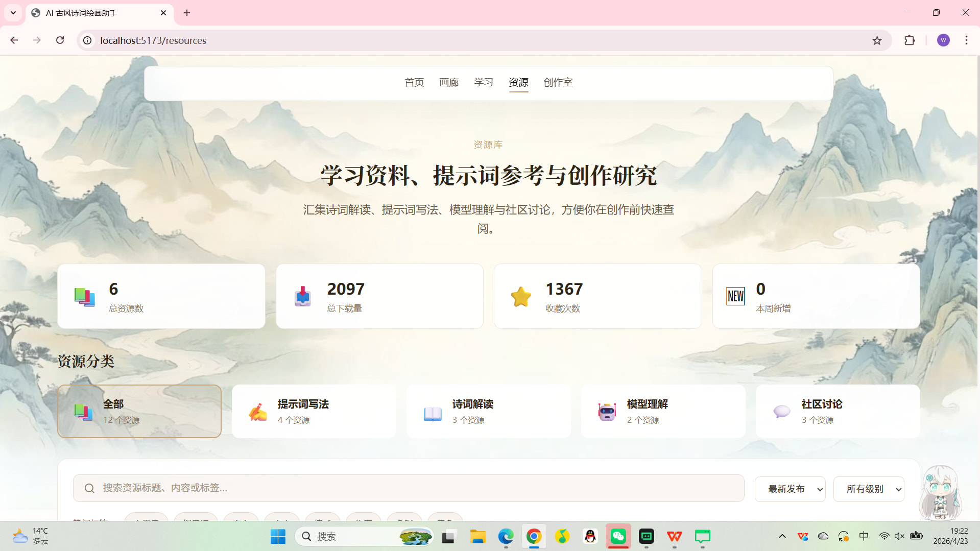Bookmark this page with the star icon

[877, 40]
